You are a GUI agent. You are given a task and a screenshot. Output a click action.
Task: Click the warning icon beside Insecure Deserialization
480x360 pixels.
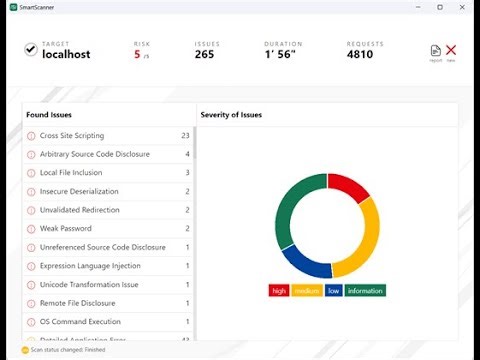click(31, 192)
